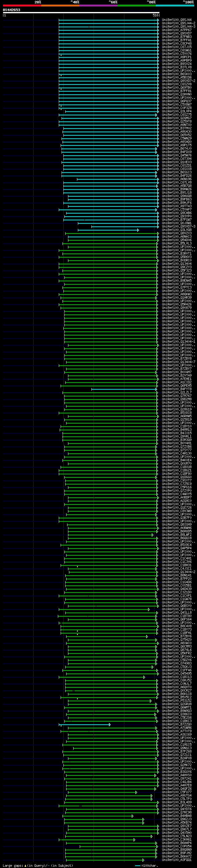This screenshot has height=868, width=197.
Task: Open hit UniRef100_Q9SJ44-3
Action: coord(179,26)
